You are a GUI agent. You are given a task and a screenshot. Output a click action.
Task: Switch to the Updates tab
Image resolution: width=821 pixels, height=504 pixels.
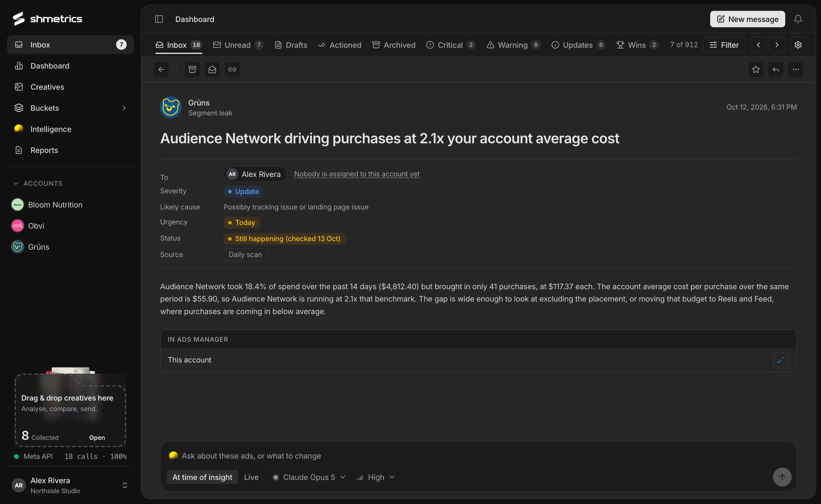pyautogui.click(x=578, y=45)
